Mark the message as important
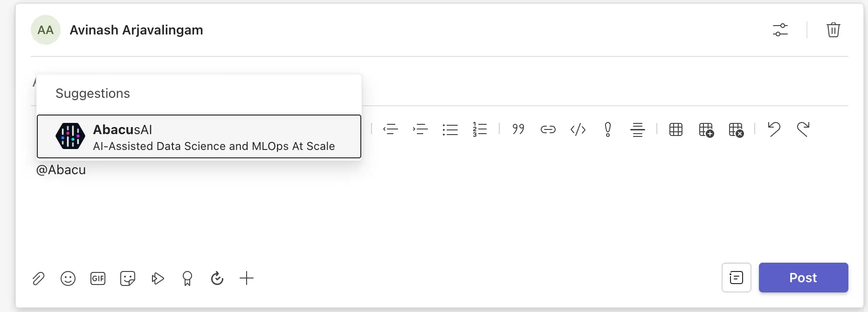The height and width of the screenshot is (312, 868). (607, 129)
